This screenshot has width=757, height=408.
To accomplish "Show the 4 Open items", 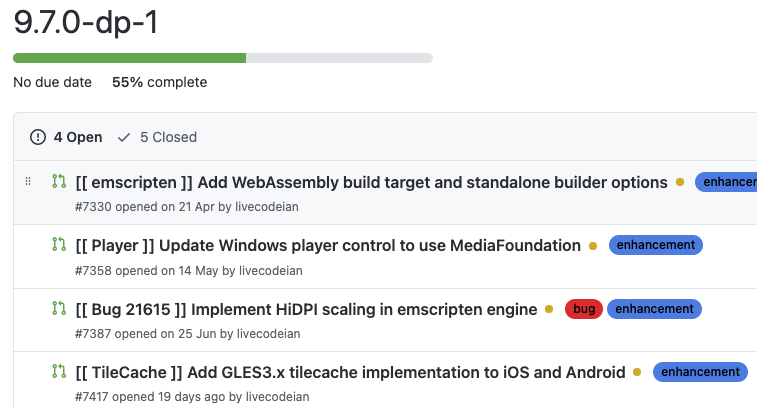I will [67, 137].
